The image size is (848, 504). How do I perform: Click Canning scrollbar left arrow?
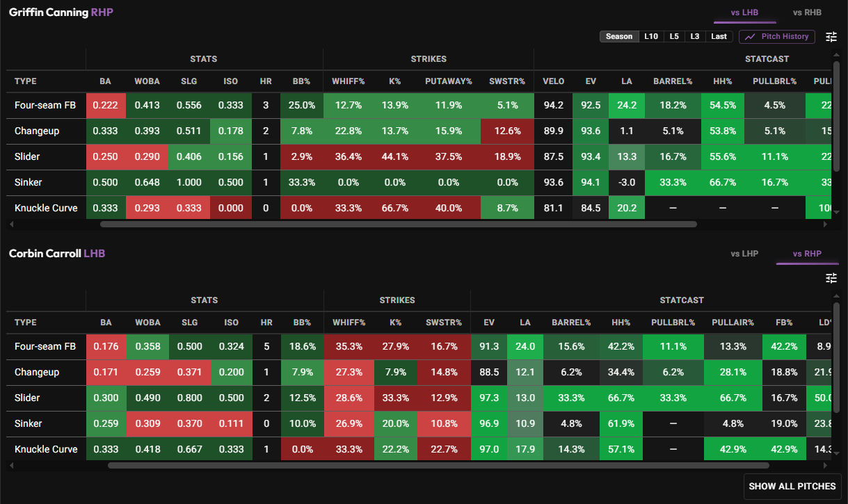[x=10, y=225]
